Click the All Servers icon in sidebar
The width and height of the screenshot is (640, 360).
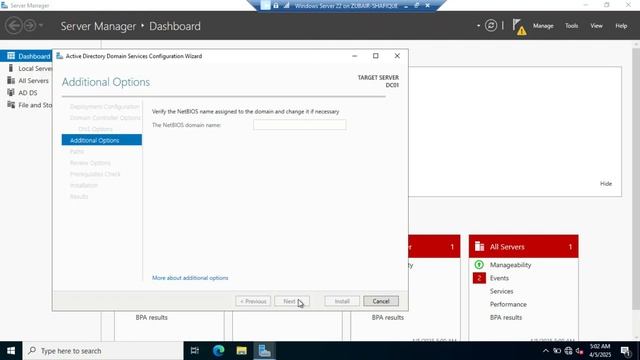coord(11,80)
